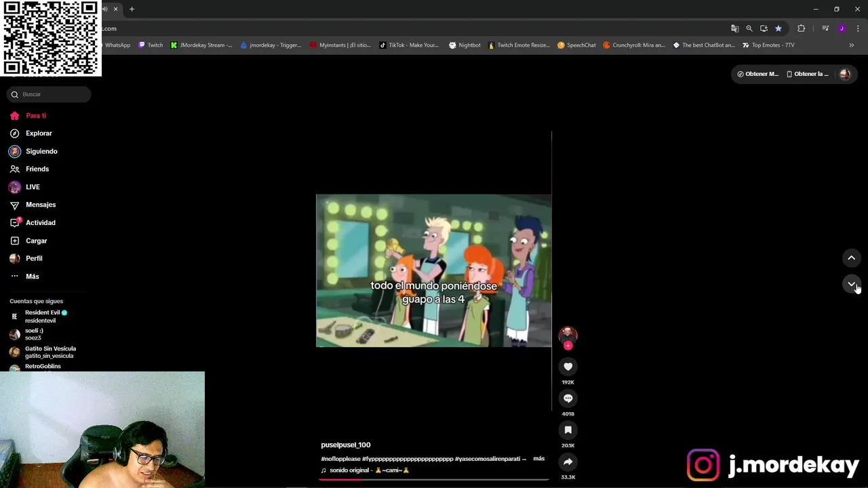Go to the next video with down chevron
Viewport: 868px width, 488px height.
point(851,284)
